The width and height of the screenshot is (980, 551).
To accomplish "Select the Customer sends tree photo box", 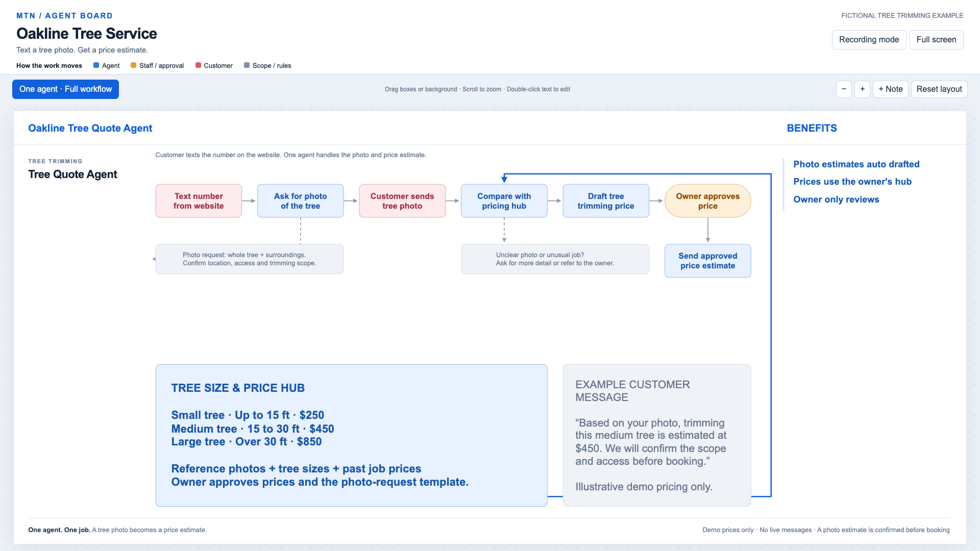I will pos(402,201).
